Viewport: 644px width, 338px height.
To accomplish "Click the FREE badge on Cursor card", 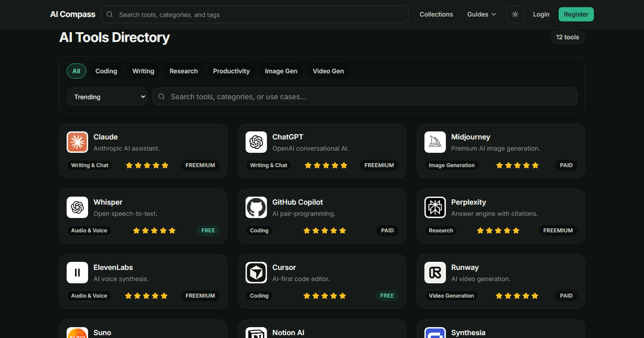I will click(387, 296).
